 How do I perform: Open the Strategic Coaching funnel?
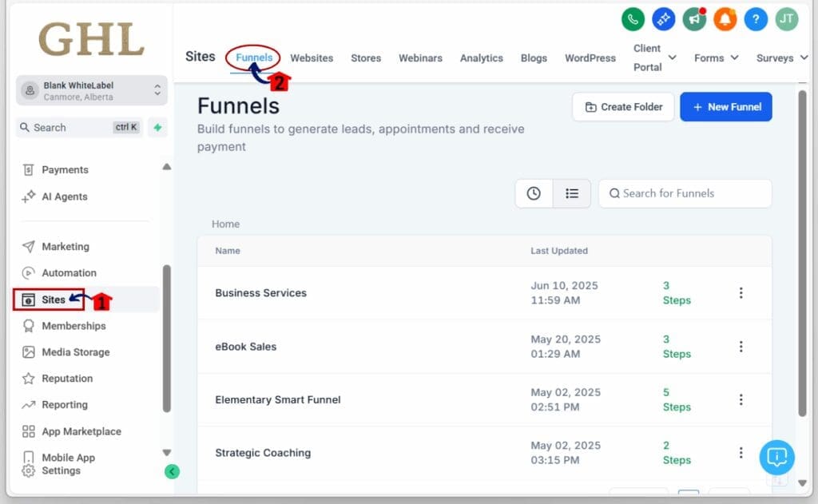click(263, 453)
